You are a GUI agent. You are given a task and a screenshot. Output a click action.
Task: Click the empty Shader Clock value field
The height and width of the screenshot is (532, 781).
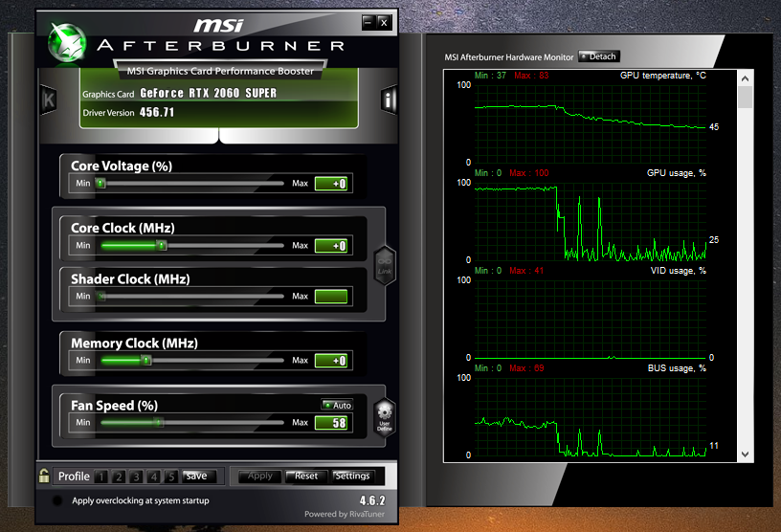331,297
